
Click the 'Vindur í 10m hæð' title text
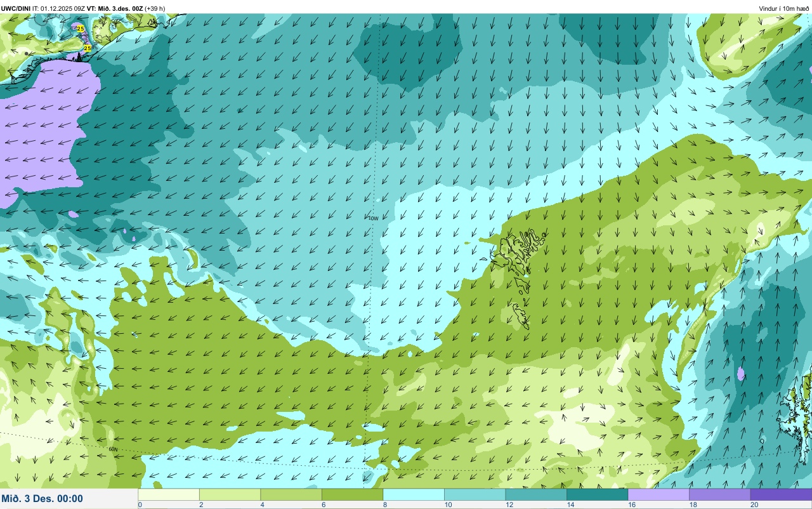(783, 8)
